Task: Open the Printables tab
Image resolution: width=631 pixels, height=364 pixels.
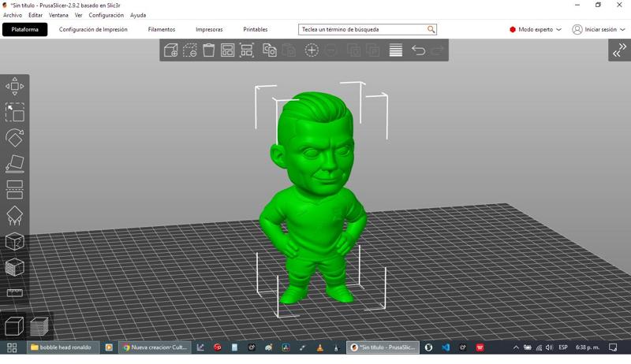Action: tap(255, 29)
